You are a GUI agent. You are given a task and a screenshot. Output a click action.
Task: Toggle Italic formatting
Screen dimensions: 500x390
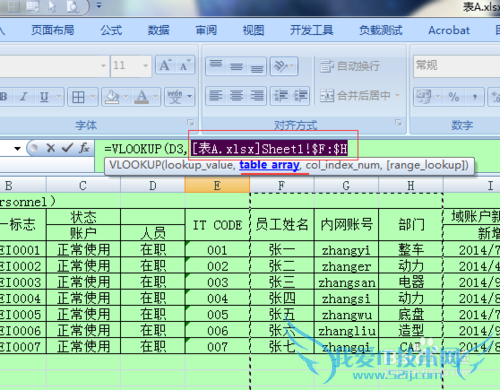tap(24, 97)
